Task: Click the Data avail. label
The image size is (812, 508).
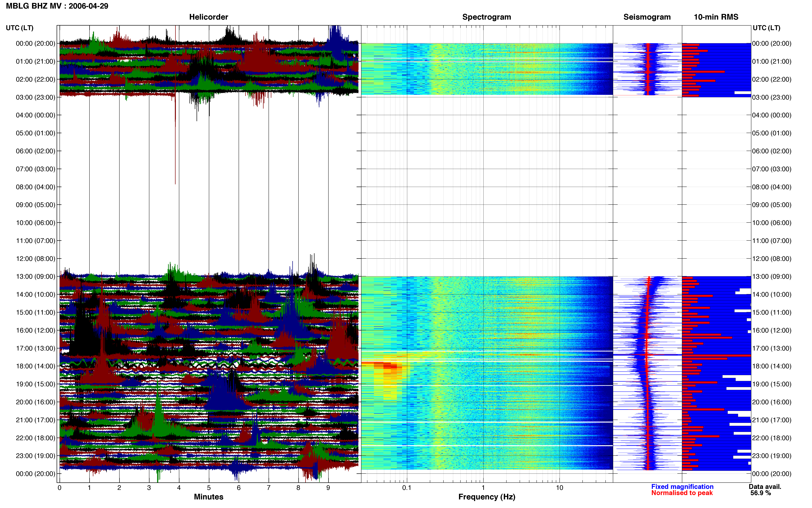Action: pyautogui.click(x=765, y=486)
